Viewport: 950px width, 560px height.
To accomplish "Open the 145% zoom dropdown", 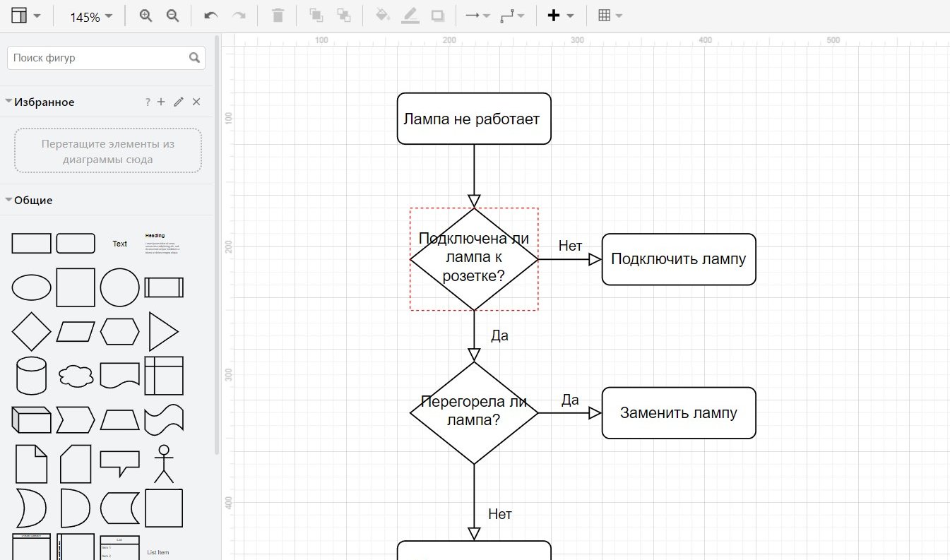I will tap(91, 16).
